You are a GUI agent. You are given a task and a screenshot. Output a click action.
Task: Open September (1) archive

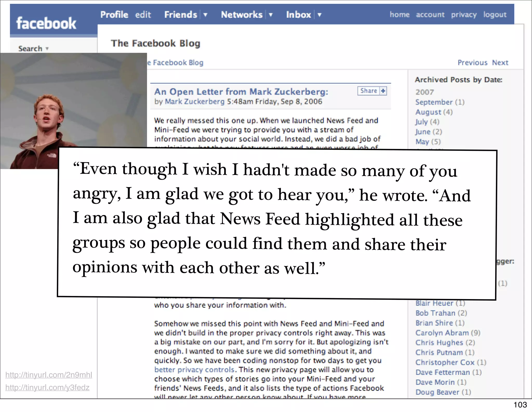[x=440, y=102]
